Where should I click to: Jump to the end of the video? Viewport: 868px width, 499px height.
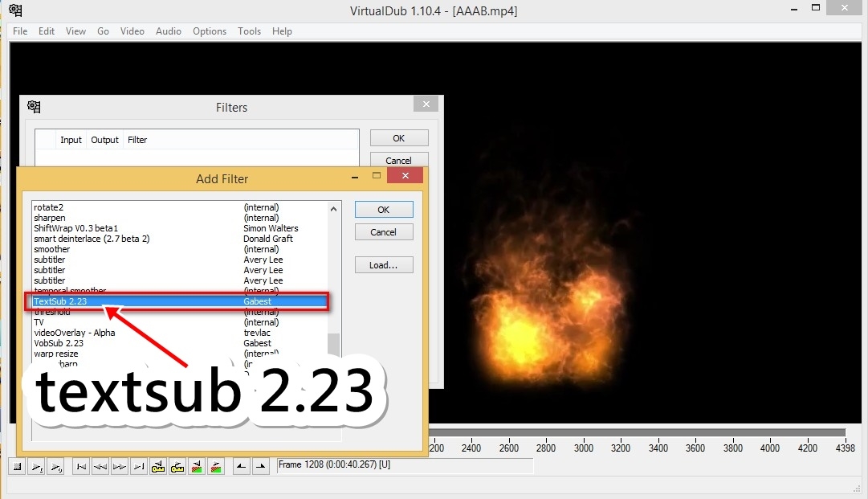pyautogui.click(x=139, y=467)
